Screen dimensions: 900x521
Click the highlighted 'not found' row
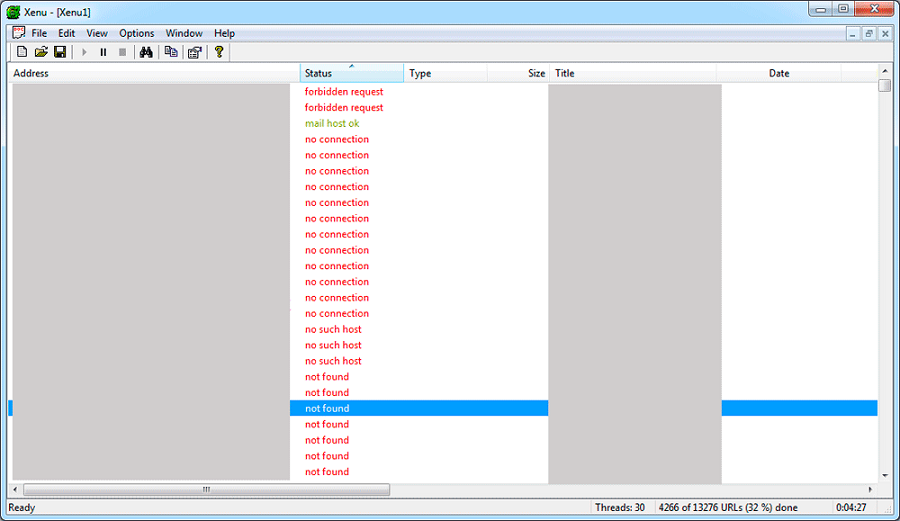pos(443,408)
